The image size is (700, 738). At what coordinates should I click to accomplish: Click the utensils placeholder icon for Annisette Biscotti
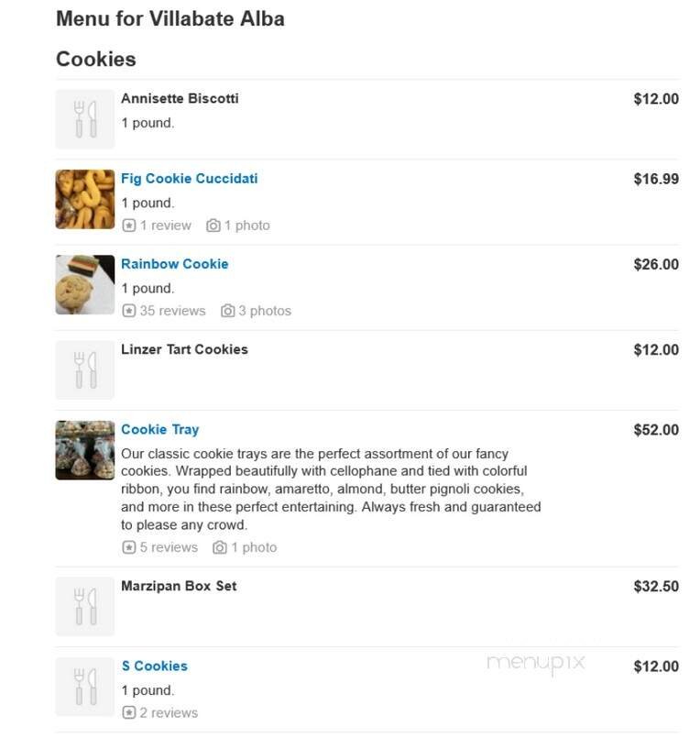[x=84, y=117]
